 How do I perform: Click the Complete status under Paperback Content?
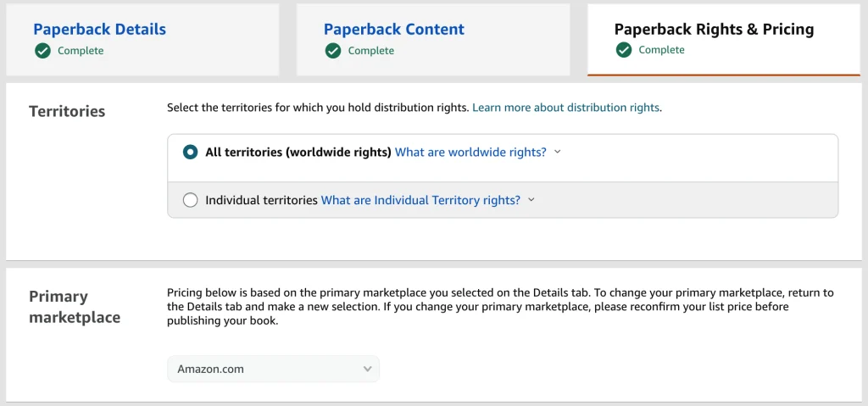click(x=371, y=51)
